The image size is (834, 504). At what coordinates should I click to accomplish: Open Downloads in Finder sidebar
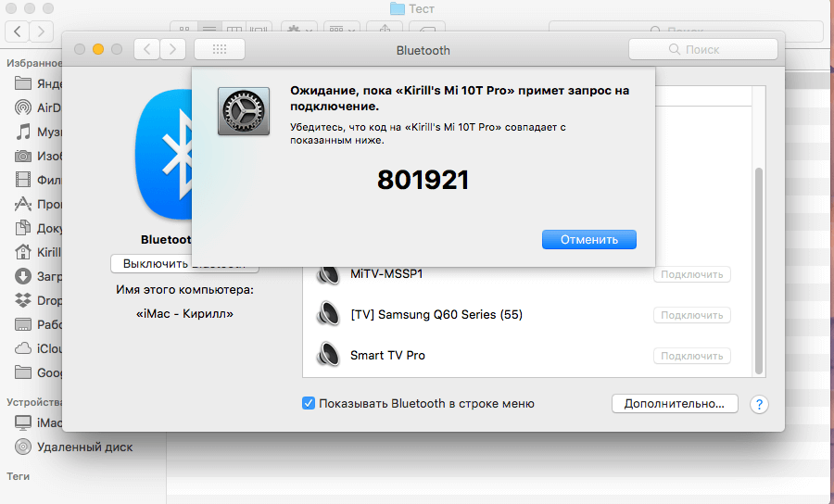point(37,276)
